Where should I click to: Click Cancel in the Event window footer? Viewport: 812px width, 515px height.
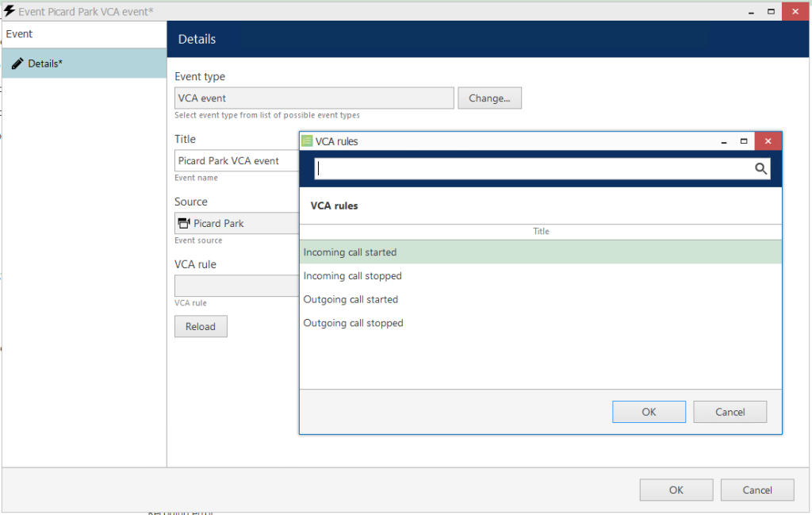point(757,490)
